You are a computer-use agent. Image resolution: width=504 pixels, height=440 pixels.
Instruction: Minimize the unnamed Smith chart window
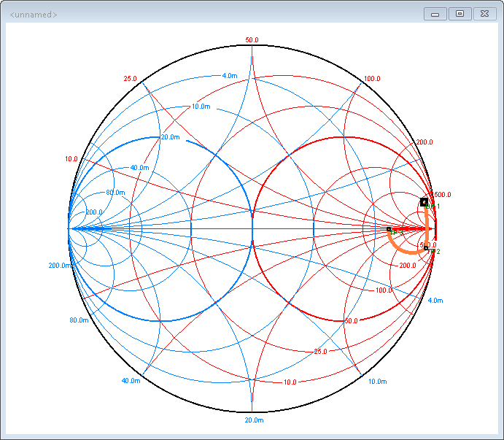(435, 14)
